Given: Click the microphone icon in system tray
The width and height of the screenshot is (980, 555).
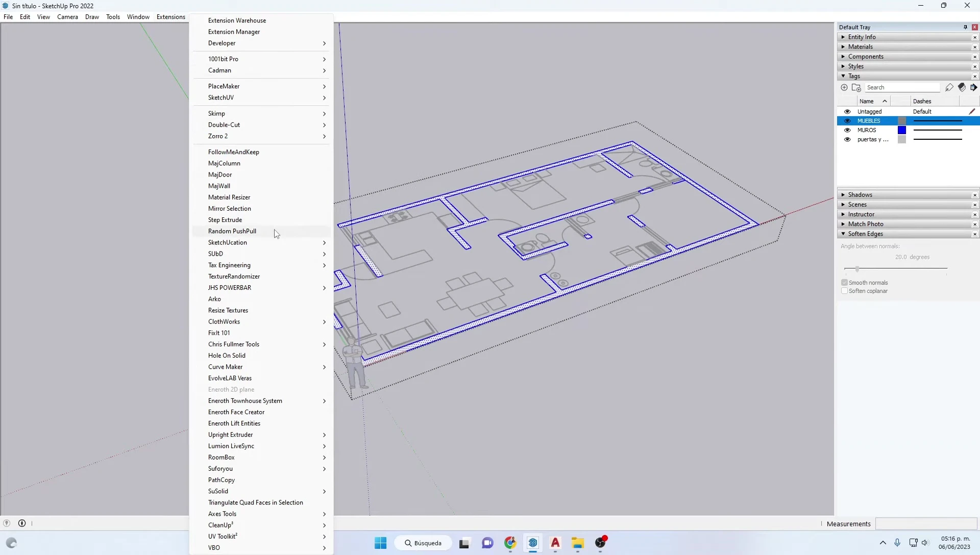Looking at the screenshot, I should coord(897,543).
